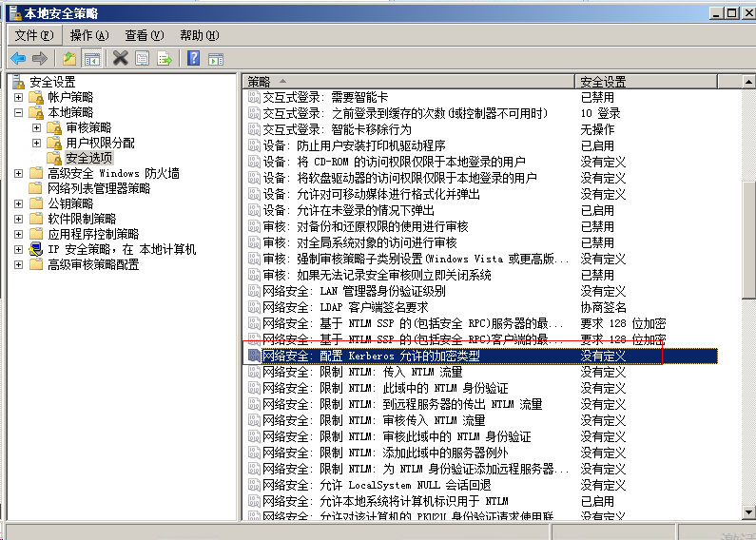
Task: Click the IP 安全策略 computer icon
Action: pos(36,249)
